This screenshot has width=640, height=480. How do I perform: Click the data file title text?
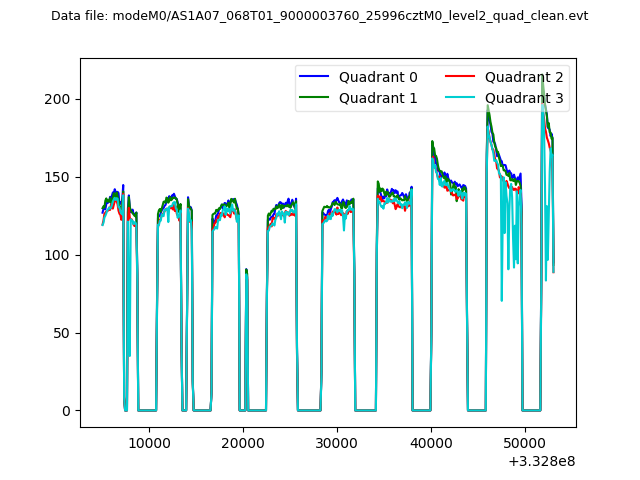pos(319,16)
